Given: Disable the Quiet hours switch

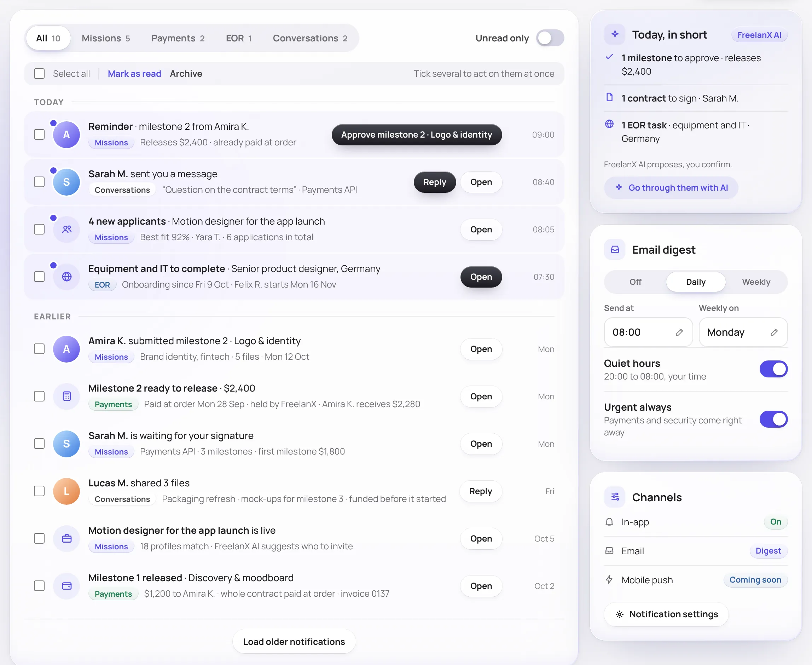Looking at the screenshot, I should click(x=774, y=369).
